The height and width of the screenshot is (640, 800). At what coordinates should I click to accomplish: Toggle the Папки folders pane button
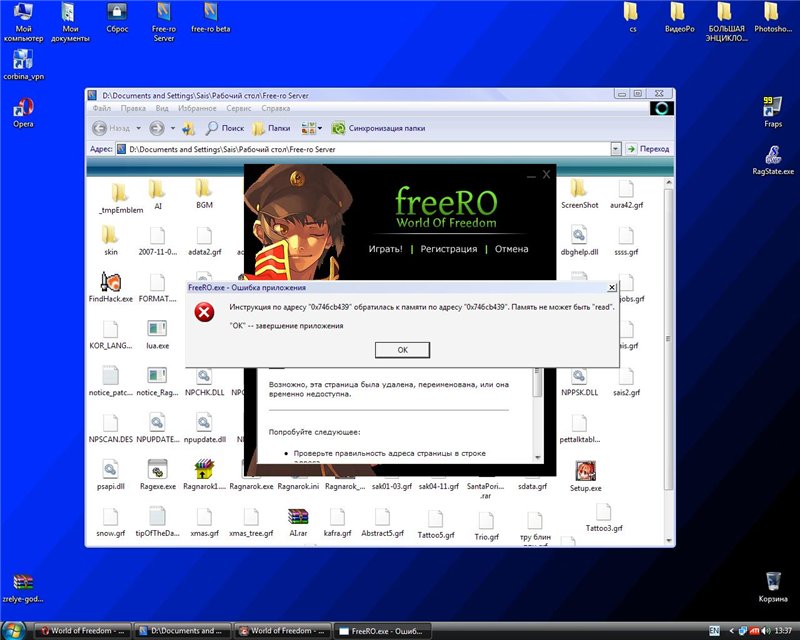[271, 128]
